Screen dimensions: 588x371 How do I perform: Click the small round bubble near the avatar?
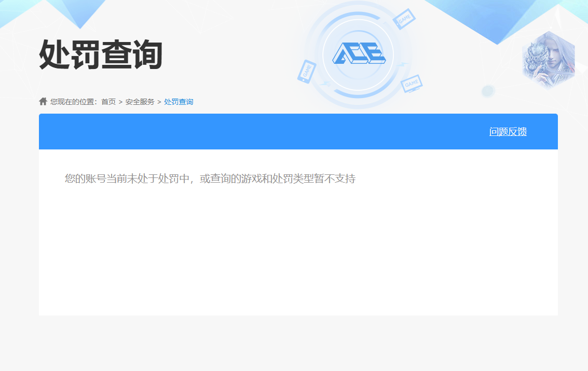(487, 91)
